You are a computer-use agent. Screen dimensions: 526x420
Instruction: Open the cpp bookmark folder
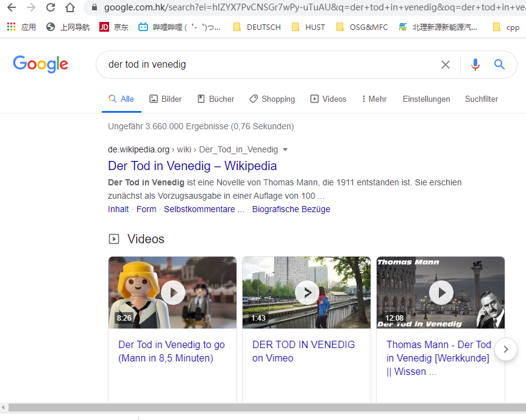click(x=506, y=27)
